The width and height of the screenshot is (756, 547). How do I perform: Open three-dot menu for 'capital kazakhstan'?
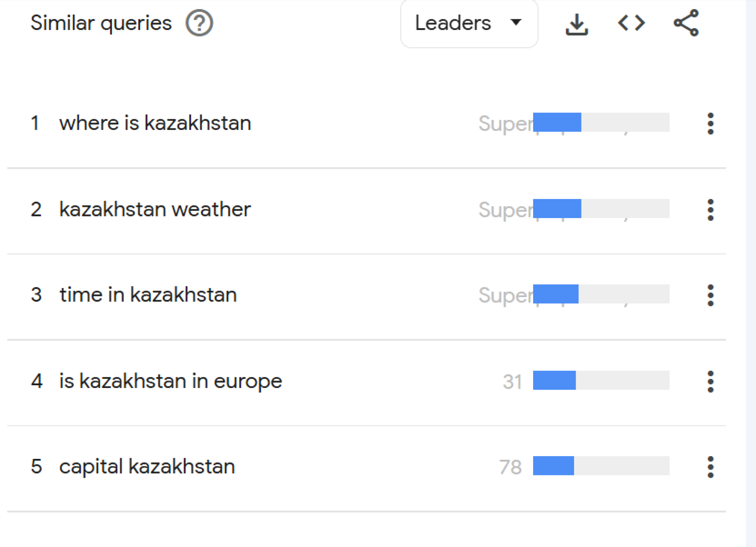pyautogui.click(x=710, y=467)
